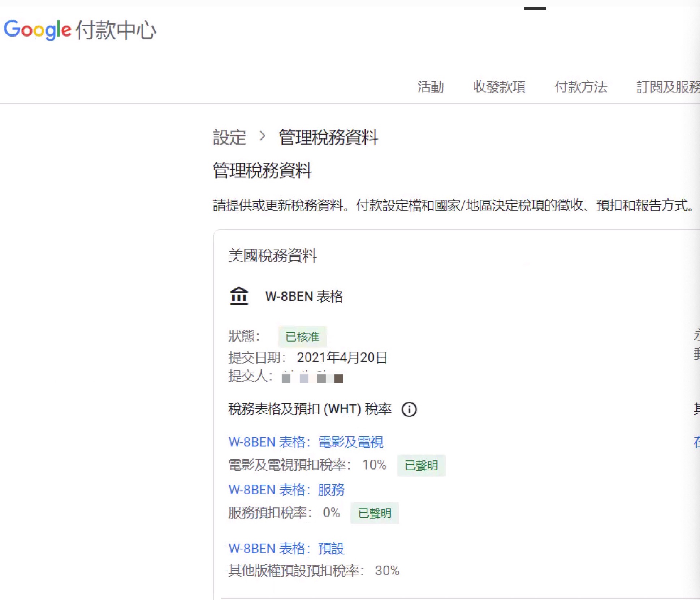Click the 已核准 status badge

[302, 337]
